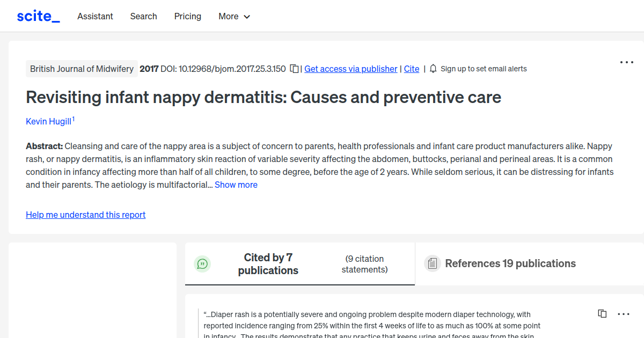
Task: Open the three-dot menu near the report header
Action: pyautogui.click(x=626, y=62)
